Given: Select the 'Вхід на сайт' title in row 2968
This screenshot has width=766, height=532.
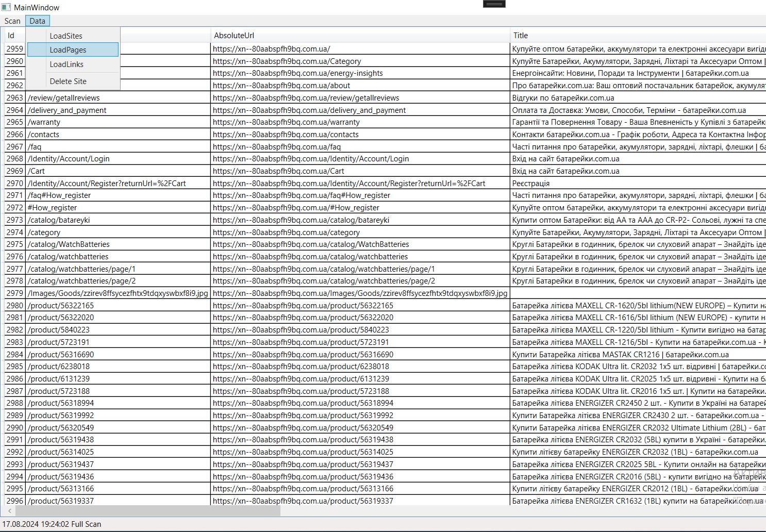Looking at the screenshot, I should 638,159.
